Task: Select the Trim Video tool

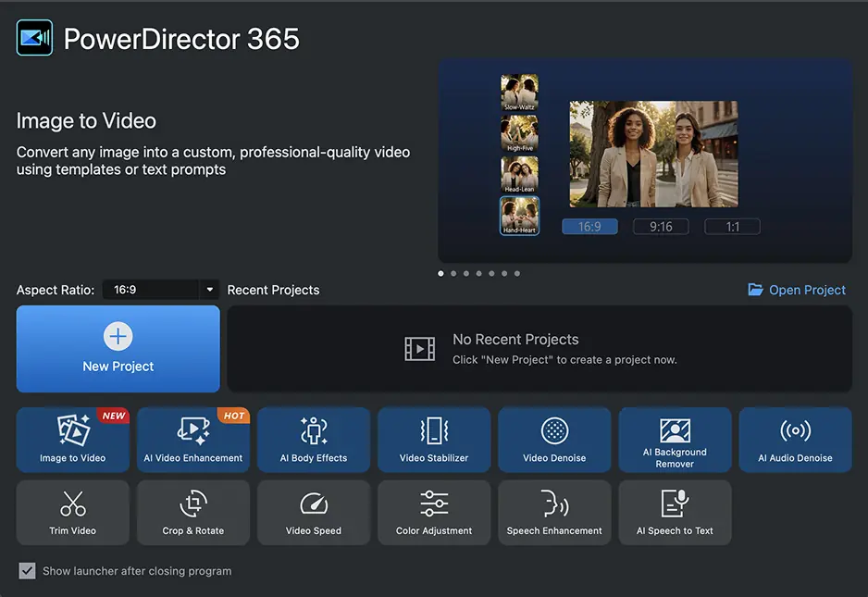Action: (x=72, y=513)
